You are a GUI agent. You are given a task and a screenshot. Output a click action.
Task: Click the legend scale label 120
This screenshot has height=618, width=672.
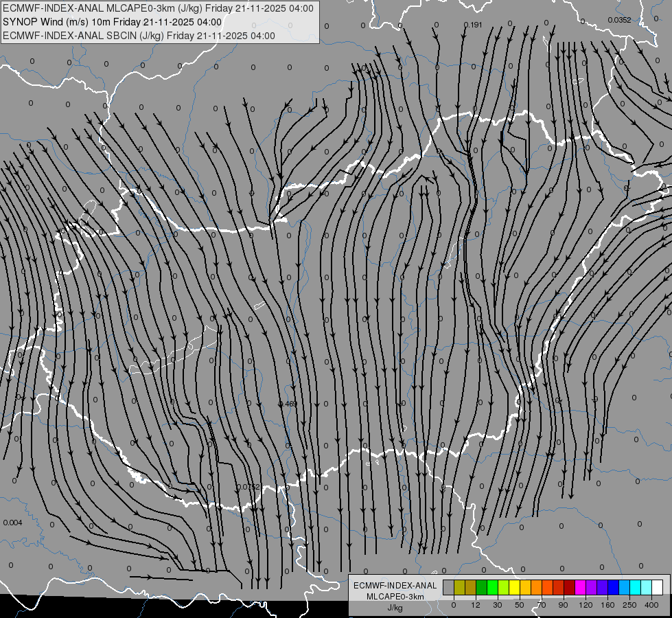586,605
